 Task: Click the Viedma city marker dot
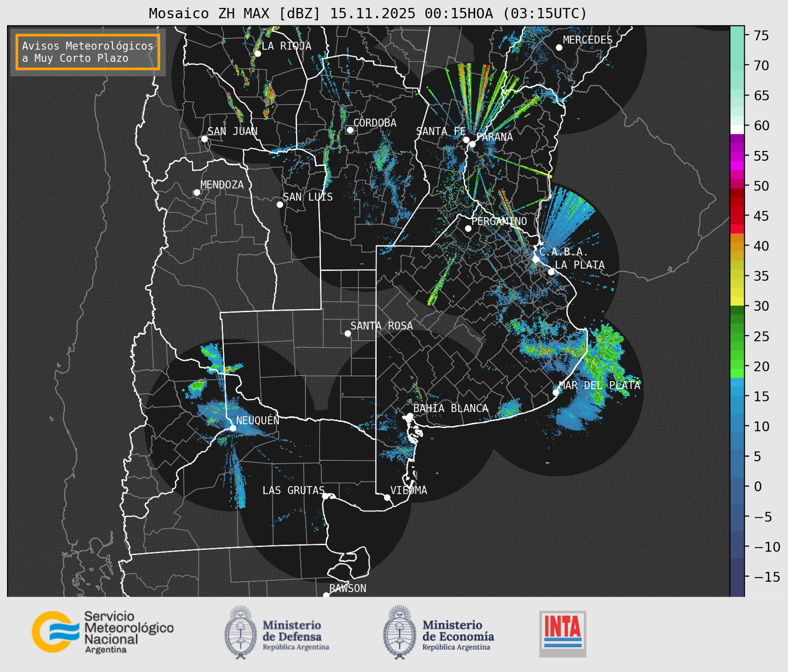pyautogui.click(x=387, y=497)
